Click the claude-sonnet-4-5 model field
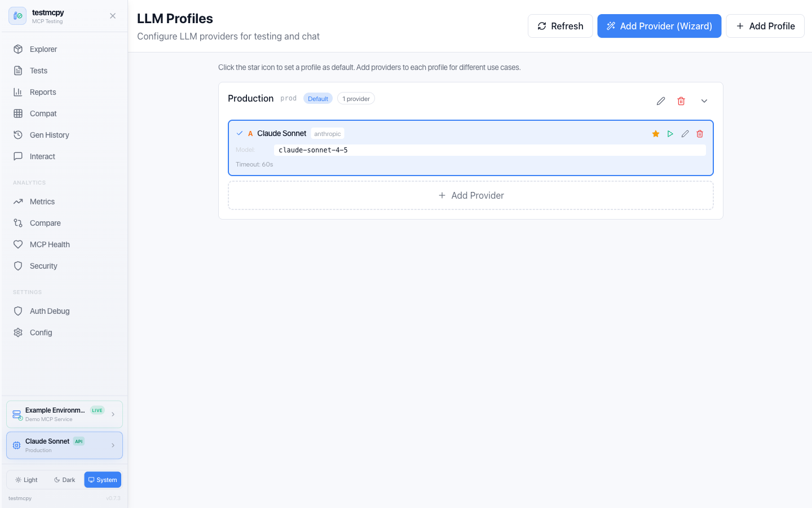 (490, 150)
